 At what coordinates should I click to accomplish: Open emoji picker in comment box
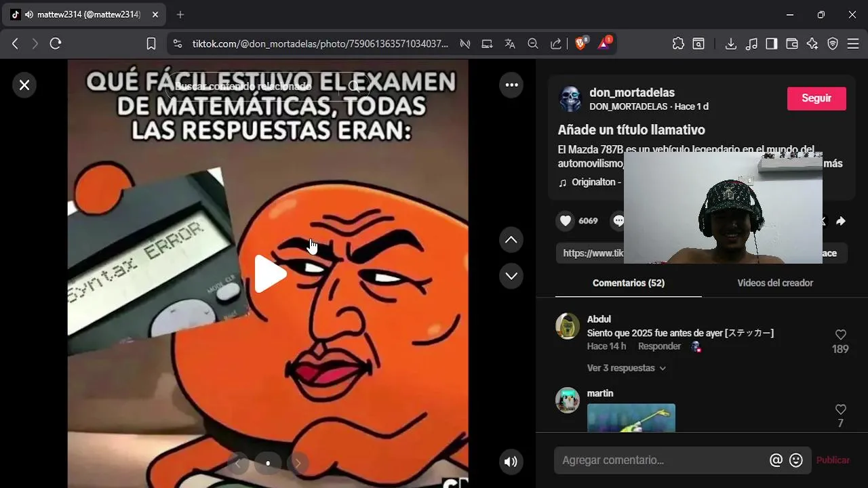point(796,460)
